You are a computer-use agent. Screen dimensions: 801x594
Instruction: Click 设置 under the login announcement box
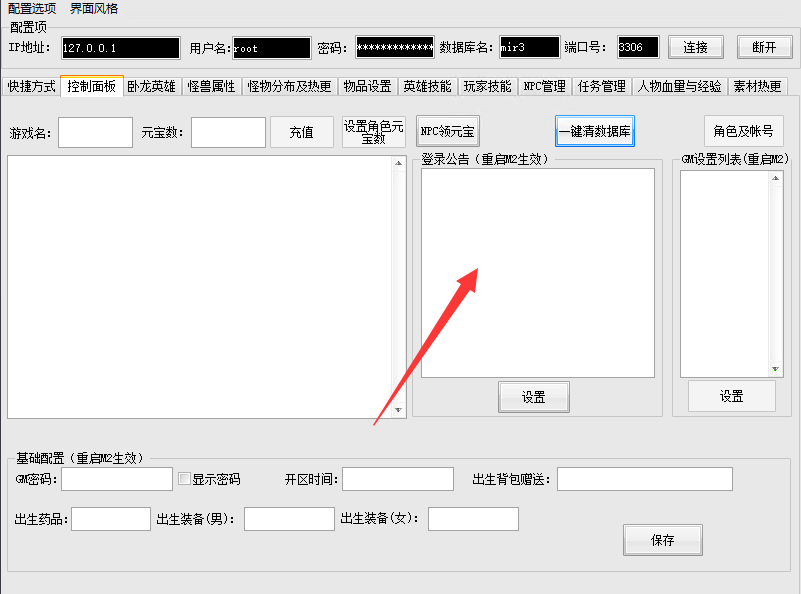click(x=533, y=396)
